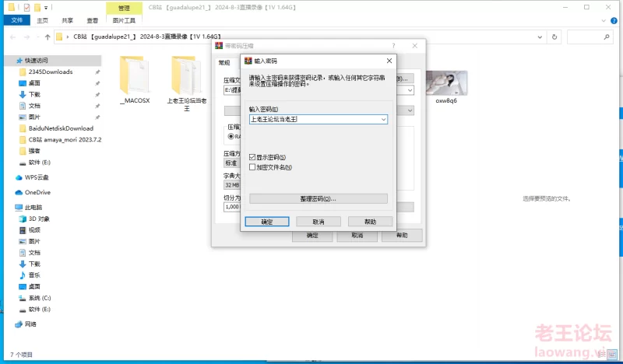
Task: Open quick access toolbar customize dropdown
Action: point(46,8)
